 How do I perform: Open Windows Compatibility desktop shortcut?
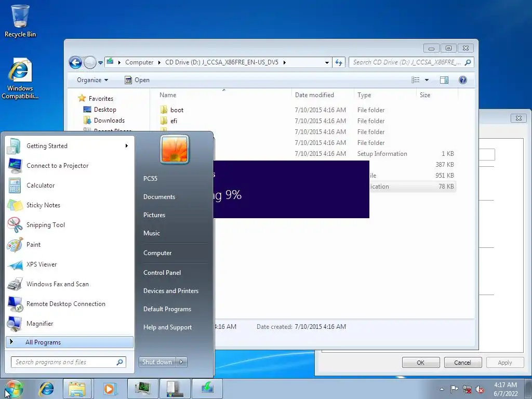(x=20, y=79)
